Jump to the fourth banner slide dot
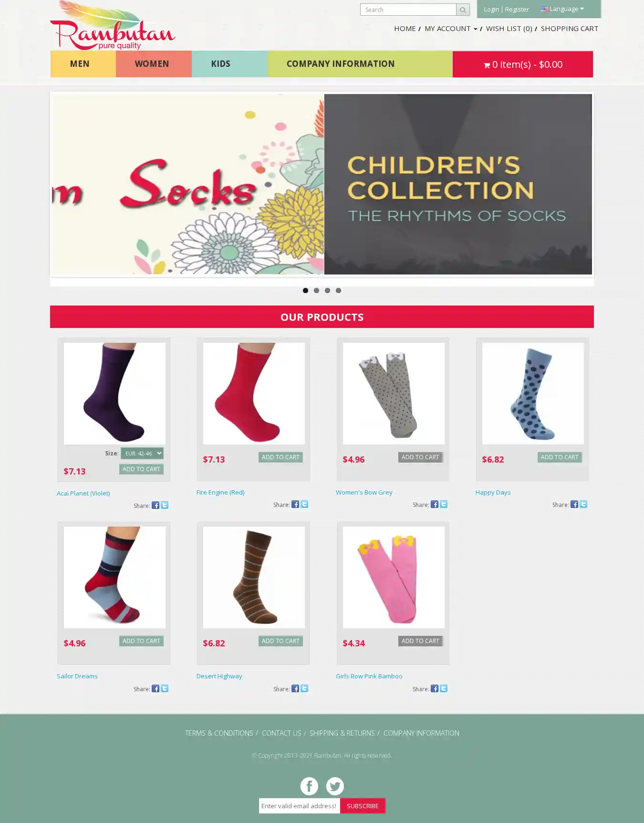The image size is (644, 823). (338, 290)
